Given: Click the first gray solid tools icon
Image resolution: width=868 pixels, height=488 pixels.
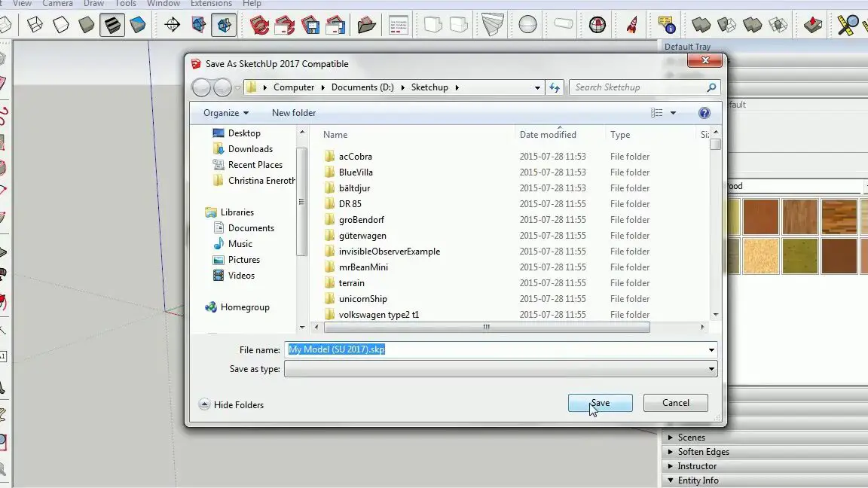Looking at the screenshot, I should (701, 25).
